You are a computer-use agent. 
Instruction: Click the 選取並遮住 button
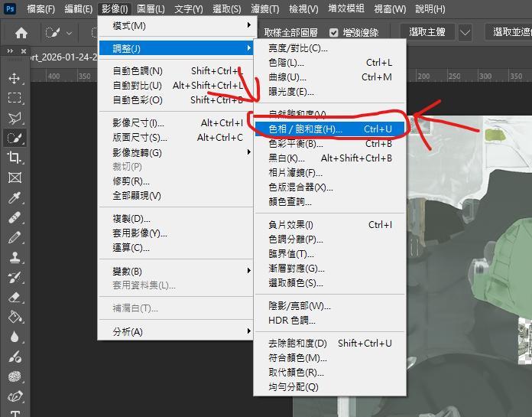tap(511, 33)
